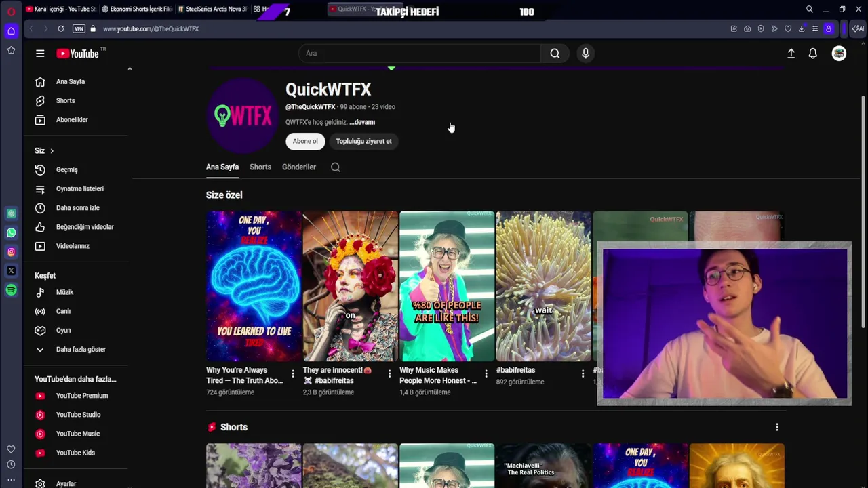Open options for Why You're Always Tired

(293, 373)
